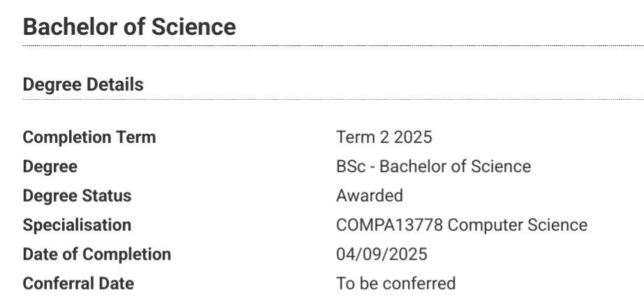Click the Degree Status field label
The width and height of the screenshot is (644, 300).
click(x=77, y=195)
